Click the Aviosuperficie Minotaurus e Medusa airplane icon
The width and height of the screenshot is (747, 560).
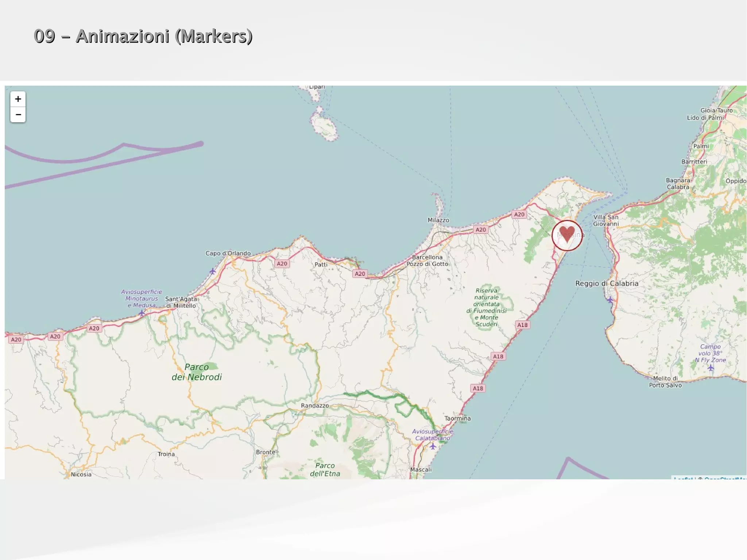(142, 313)
